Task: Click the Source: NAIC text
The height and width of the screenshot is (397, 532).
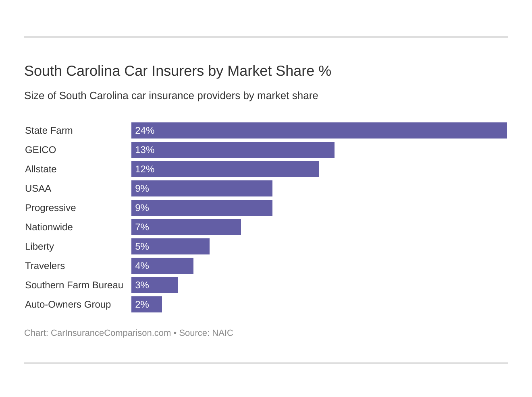Action: point(206,333)
